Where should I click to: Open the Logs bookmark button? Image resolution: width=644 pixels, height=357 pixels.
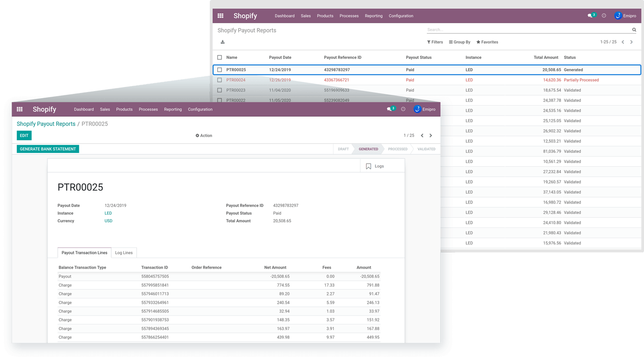point(375,166)
